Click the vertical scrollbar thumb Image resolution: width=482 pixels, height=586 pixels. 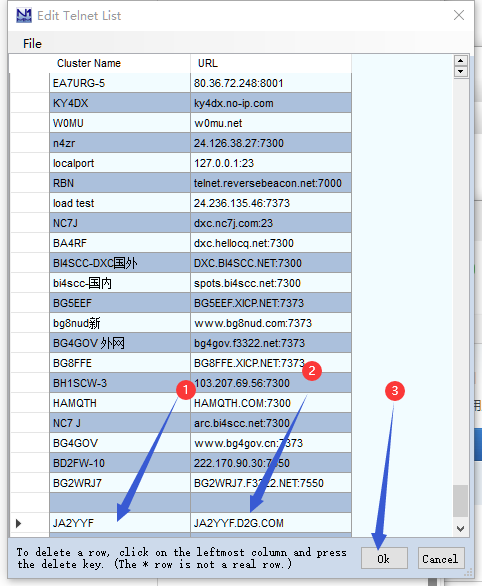click(x=461, y=501)
